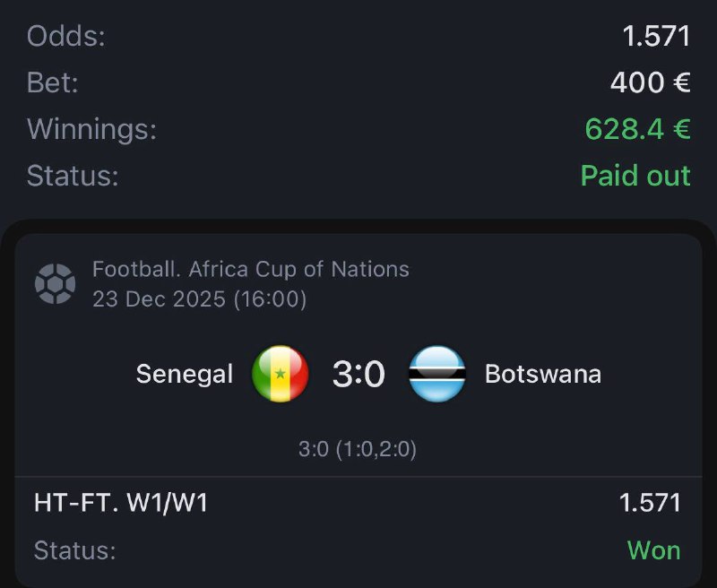Click the top 1.571 odds value
The width and height of the screenshot is (717, 588).
click(656, 36)
